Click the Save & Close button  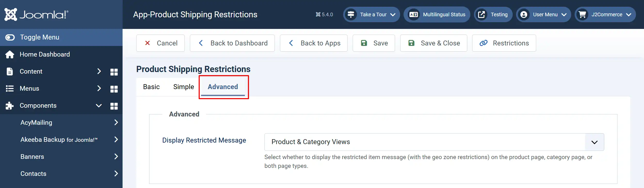[434, 43]
